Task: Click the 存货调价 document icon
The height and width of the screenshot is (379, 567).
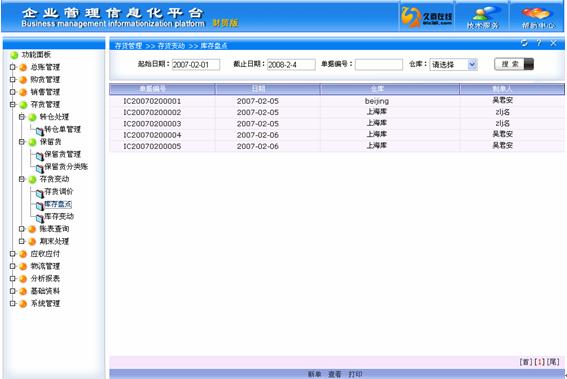Action: click(39, 193)
